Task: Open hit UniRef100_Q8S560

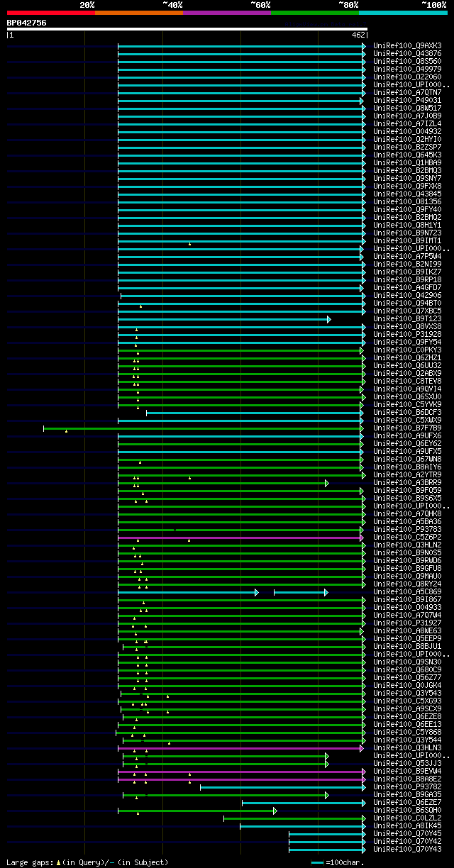Action: (407, 61)
